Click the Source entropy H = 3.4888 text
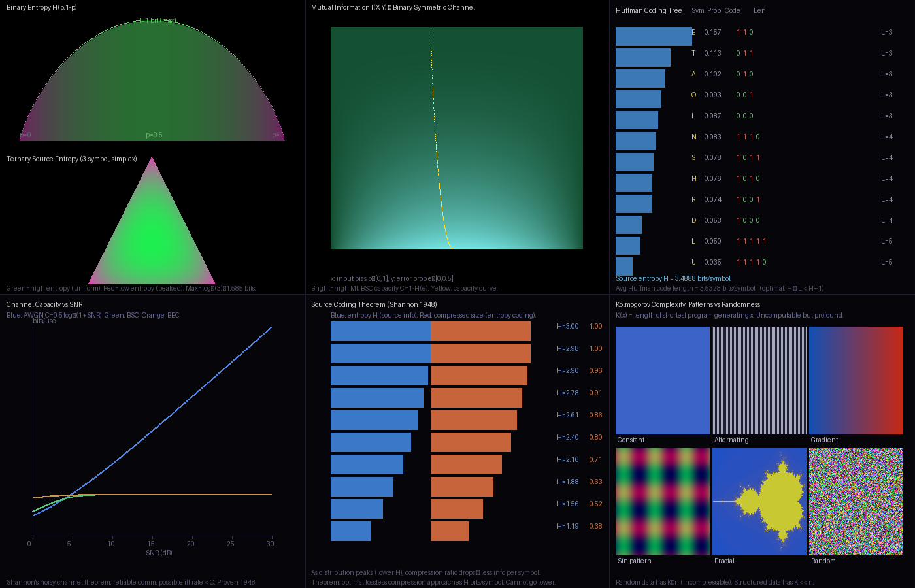The image size is (915, 588). (673, 278)
